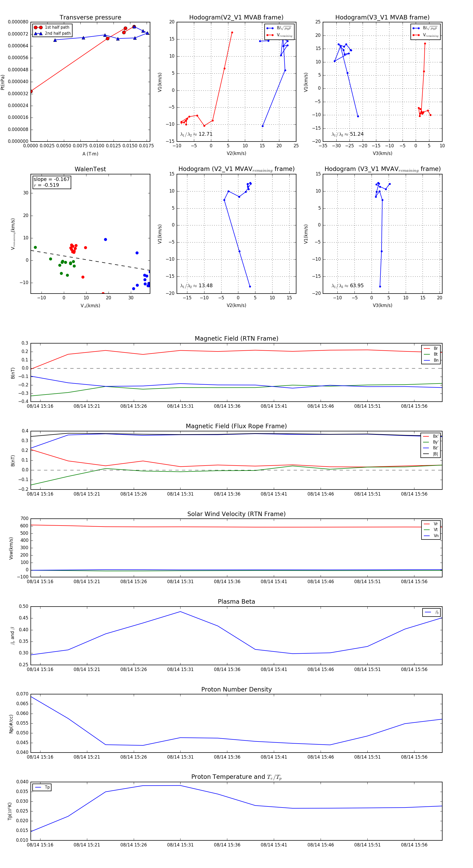Click the "Tp(10^6K)" y-axis label
Viewport: 473px width, 868px height.
(10, 811)
